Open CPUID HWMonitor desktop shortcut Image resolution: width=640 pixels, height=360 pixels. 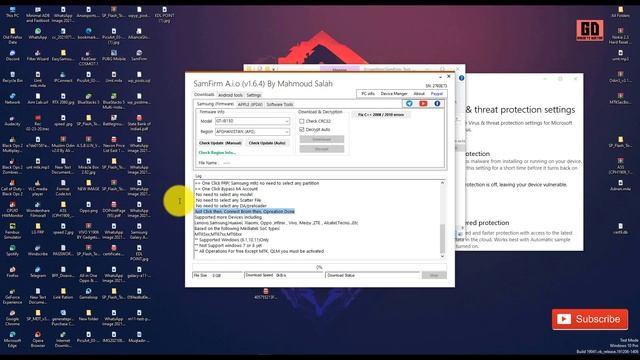tap(12, 209)
